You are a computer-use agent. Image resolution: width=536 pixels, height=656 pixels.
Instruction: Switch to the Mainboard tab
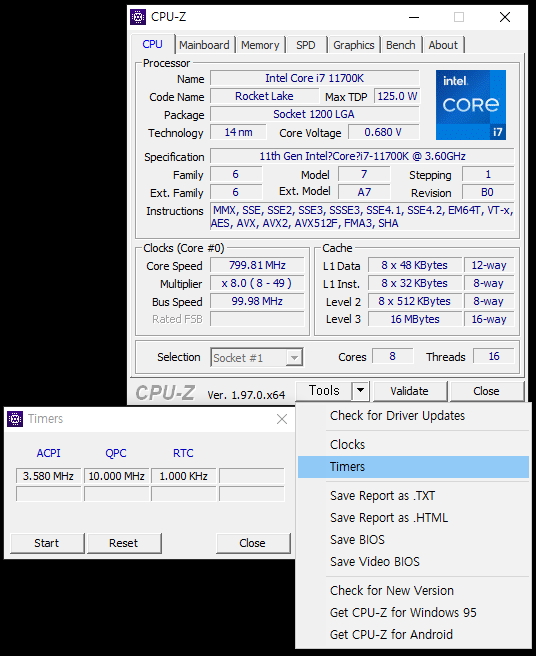(x=204, y=45)
